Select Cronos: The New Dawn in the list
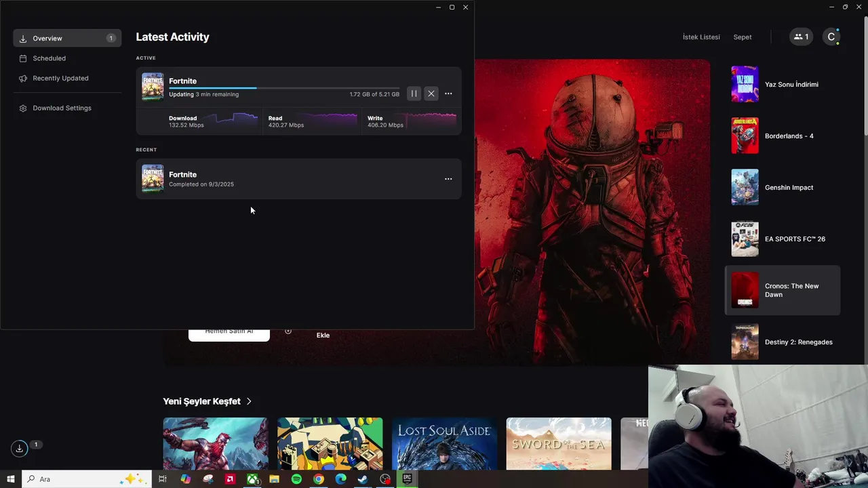Viewport: 868px width, 488px height. (x=783, y=290)
